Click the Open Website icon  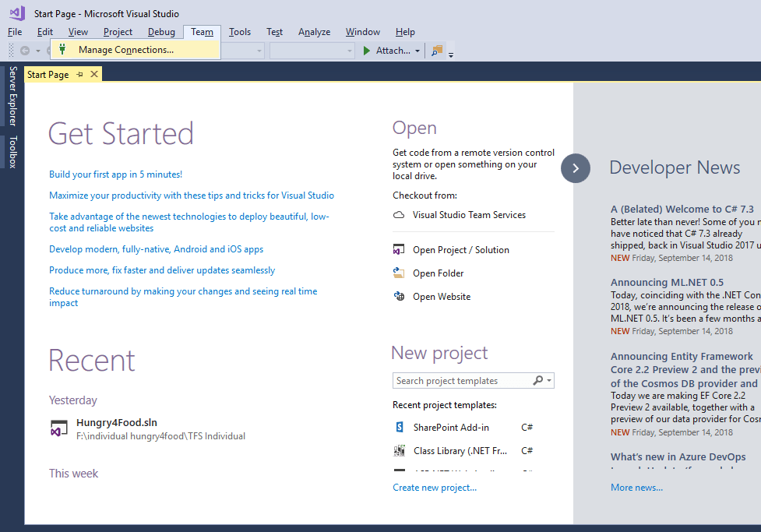pos(398,296)
